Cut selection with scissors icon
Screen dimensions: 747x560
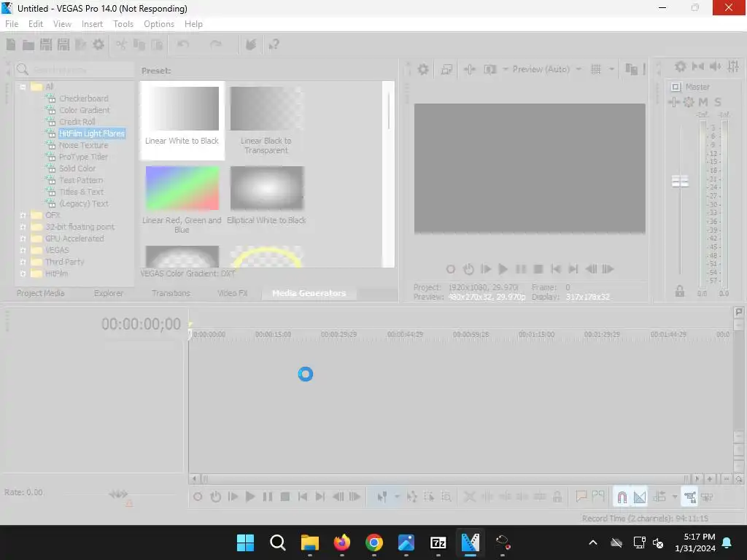coord(122,44)
